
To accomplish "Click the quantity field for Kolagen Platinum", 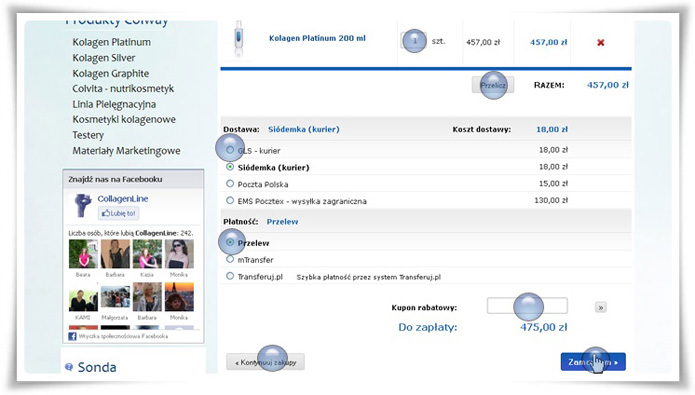I will (x=414, y=41).
